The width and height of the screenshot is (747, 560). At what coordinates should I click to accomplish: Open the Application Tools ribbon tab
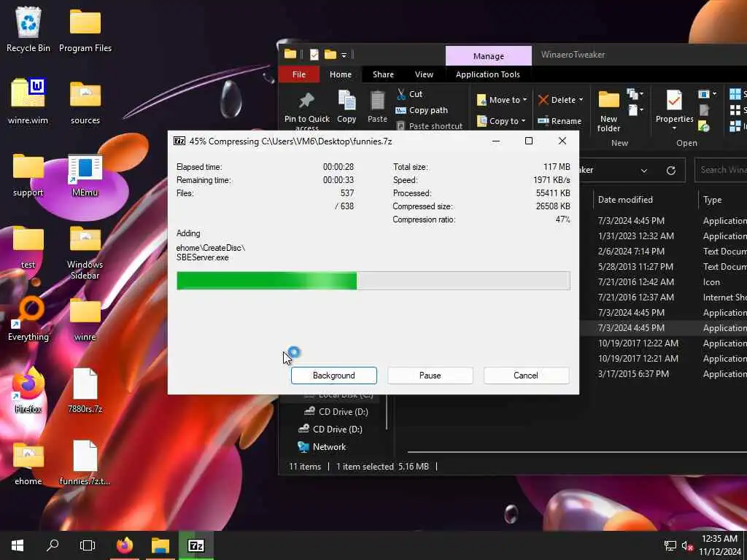point(488,74)
